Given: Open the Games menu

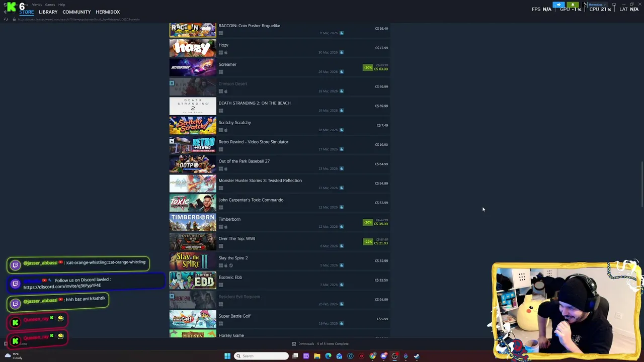Looking at the screenshot, I should point(50,5).
